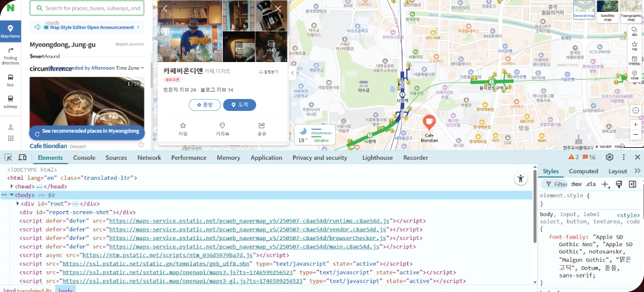Open the Lighthouse tab
Screen dimensions: 644x292
[x=377, y=157]
